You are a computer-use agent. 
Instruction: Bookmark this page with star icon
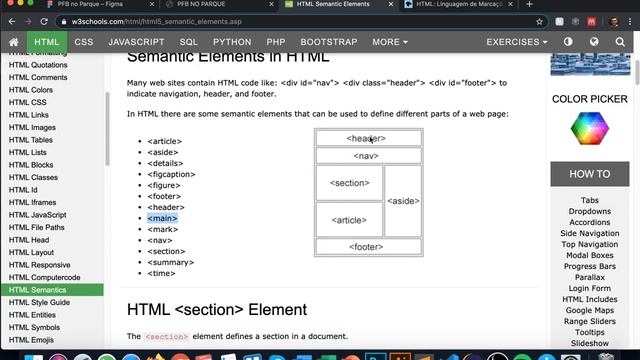(x=539, y=22)
